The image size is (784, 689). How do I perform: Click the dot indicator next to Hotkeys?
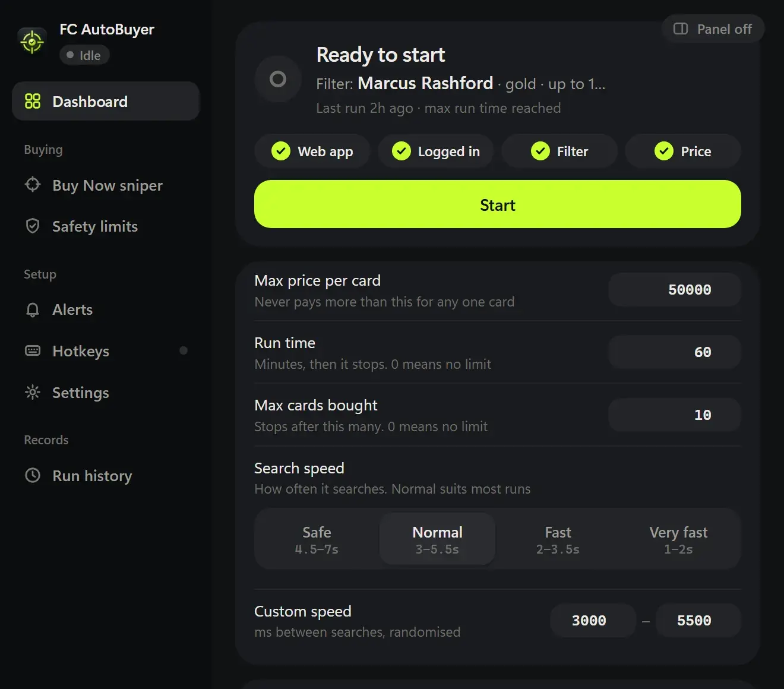point(184,350)
